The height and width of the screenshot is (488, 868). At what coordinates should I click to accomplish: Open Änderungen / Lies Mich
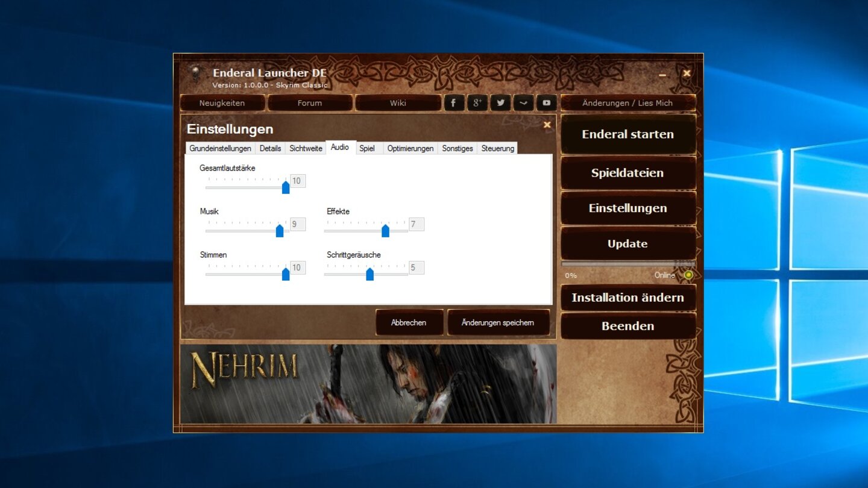pyautogui.click(x=627, y=103)
